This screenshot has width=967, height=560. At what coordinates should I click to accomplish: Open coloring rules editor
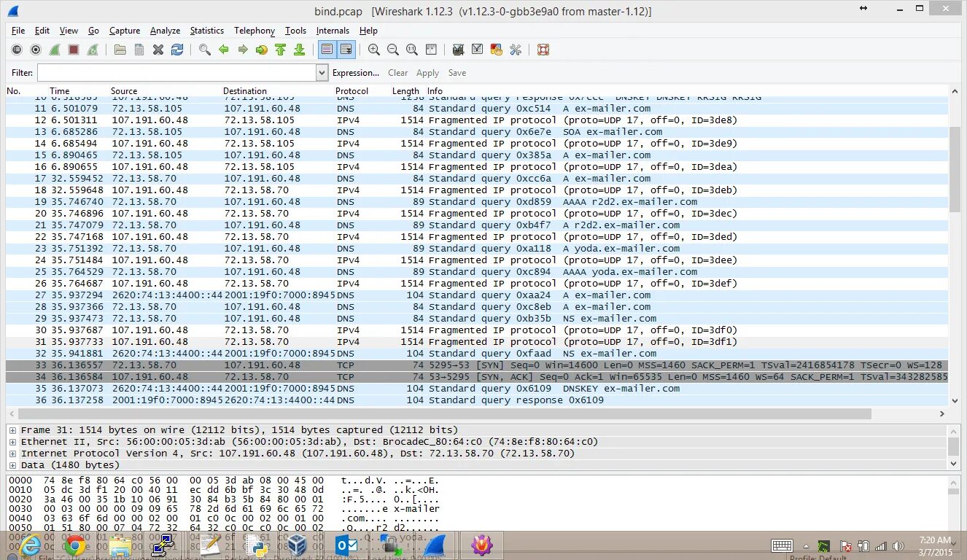point(497,50)
